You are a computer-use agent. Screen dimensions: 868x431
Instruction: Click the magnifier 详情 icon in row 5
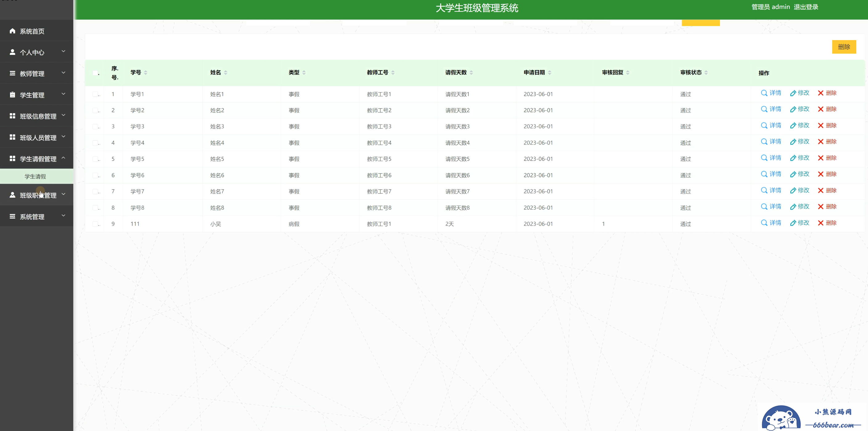coord(764,158)
